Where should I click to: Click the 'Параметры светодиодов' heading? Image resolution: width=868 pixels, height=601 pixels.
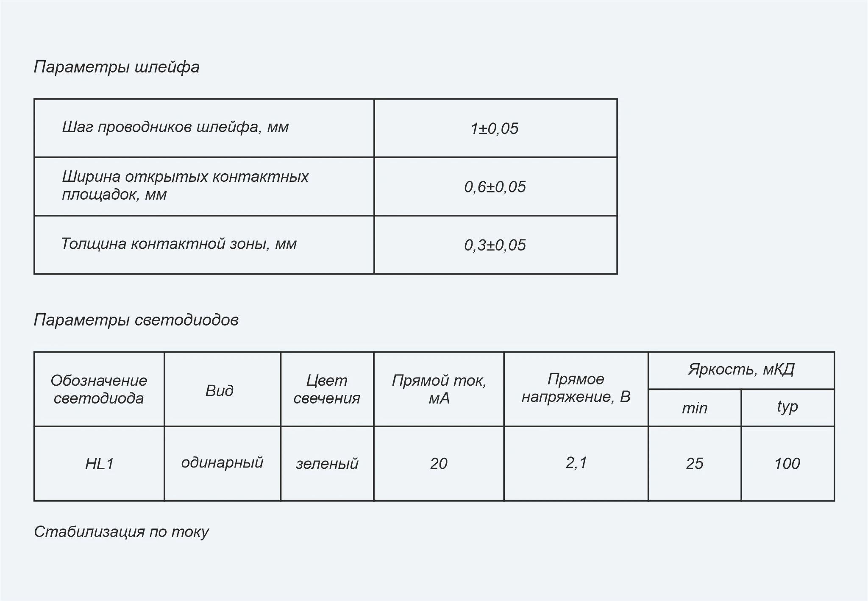136,320
